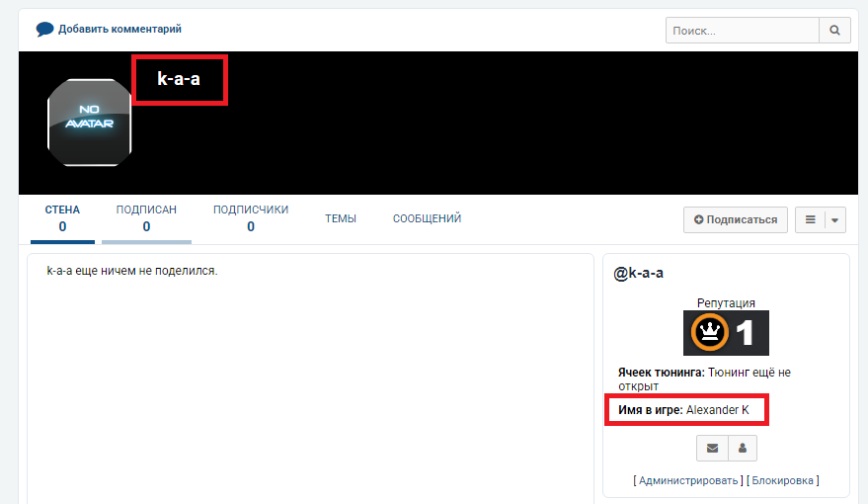Screen dimensions: 868x504
Task: Click the magnifier search button
Action: 834,31
